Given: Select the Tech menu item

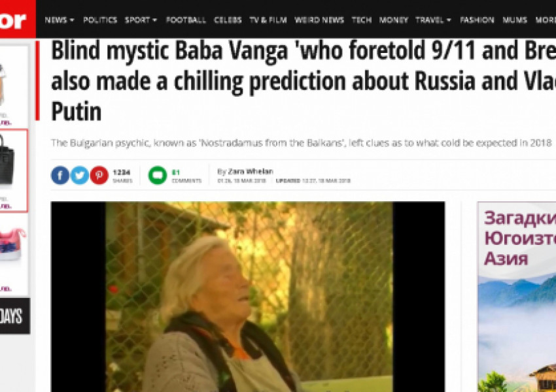Looking at the screenshot, I should coord(361,20).
